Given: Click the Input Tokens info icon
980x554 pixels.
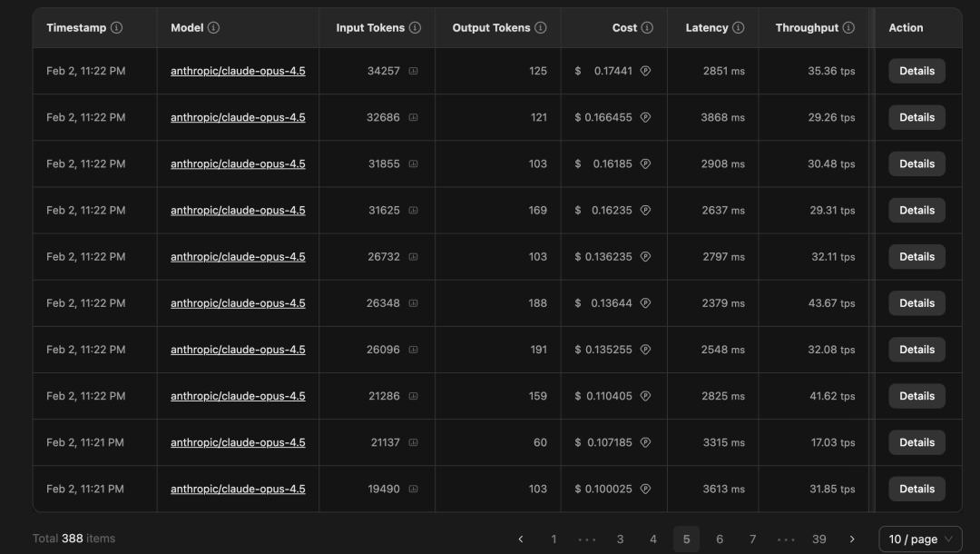Looking at the screenshot, I should point(415,28).
